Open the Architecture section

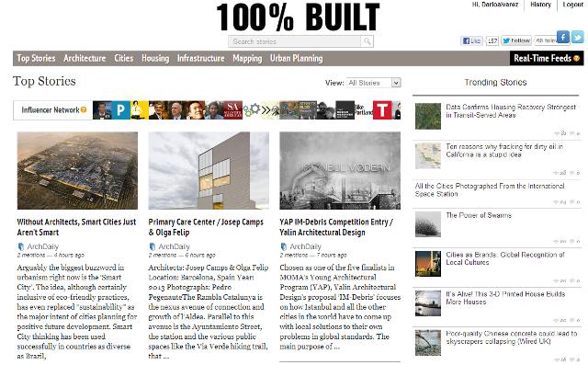(85, 58)
